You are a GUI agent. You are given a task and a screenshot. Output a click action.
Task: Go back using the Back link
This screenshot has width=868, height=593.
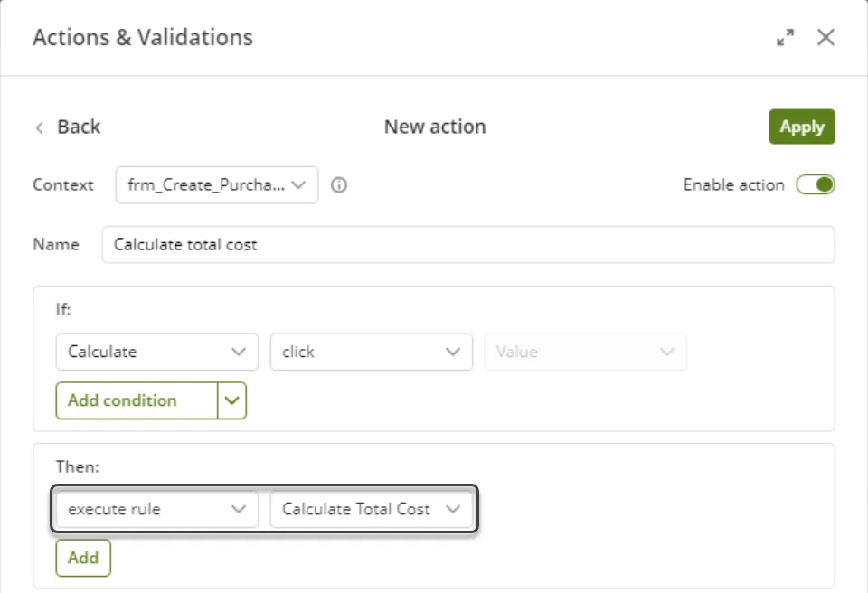point(68,127)
